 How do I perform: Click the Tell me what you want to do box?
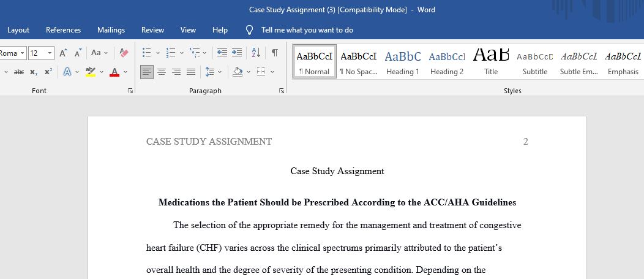(x=307, y=30)
